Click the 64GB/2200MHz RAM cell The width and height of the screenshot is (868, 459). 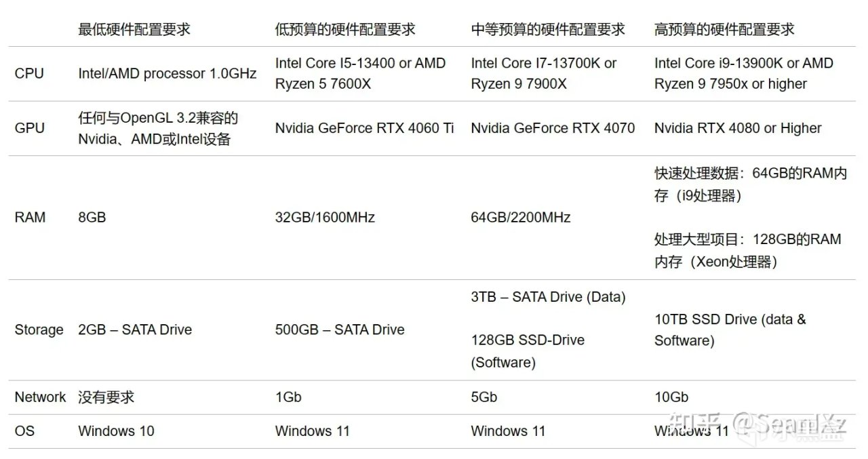521,217
